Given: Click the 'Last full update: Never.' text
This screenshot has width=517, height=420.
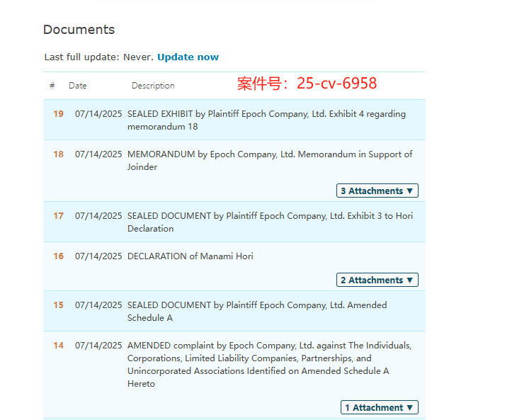Looking at the screenshot, I should point(99,57).
